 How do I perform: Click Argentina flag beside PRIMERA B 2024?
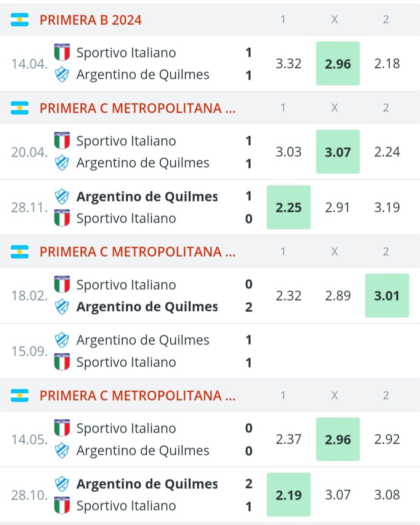click(20, 20)
